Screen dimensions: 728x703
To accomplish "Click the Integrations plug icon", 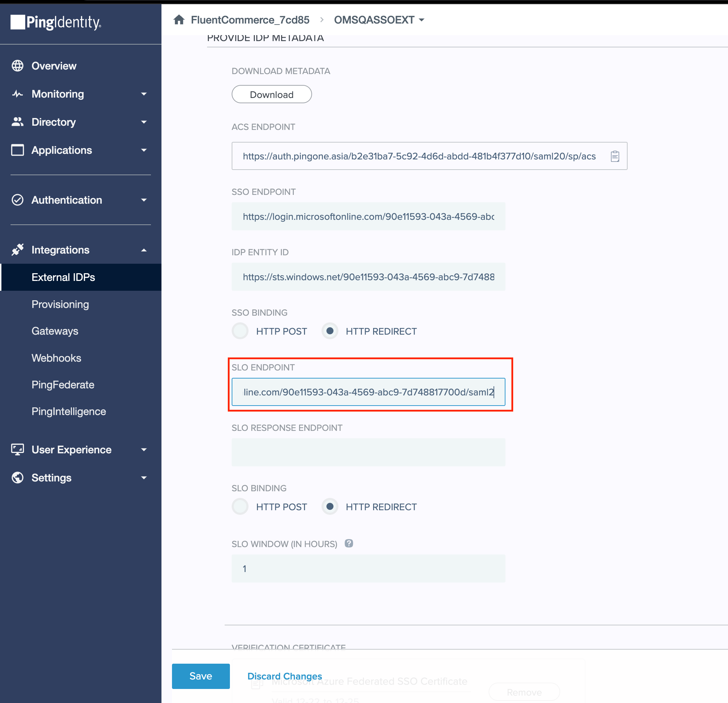I will click(x=18, y=250).
